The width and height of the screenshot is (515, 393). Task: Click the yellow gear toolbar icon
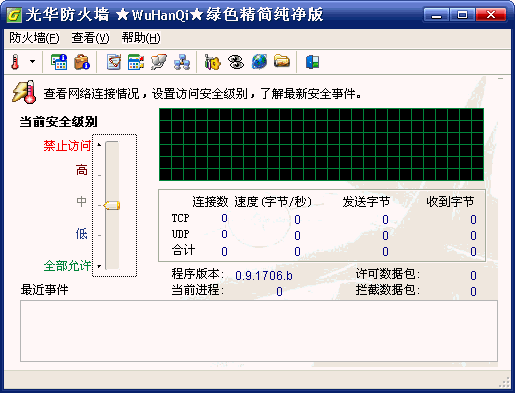[x=213, y=62]
